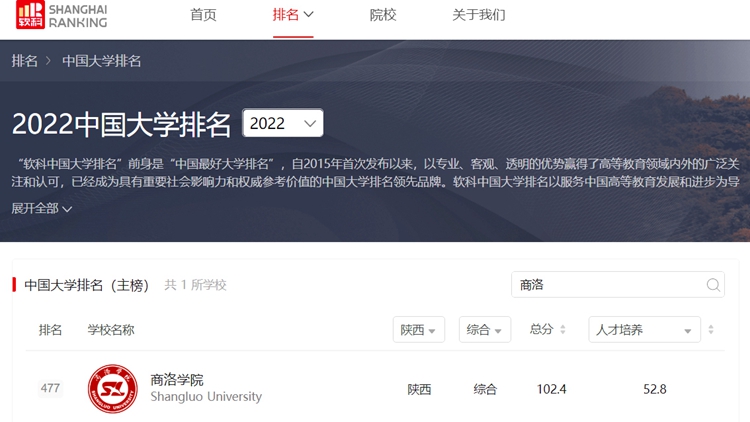Click the search magnifier icon

coord(713,285)
